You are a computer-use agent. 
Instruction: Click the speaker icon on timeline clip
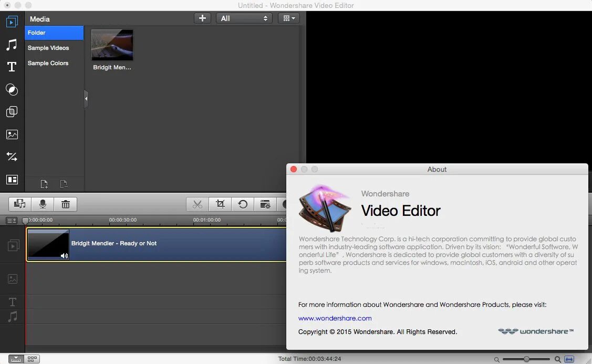click(x=64, y=256)
